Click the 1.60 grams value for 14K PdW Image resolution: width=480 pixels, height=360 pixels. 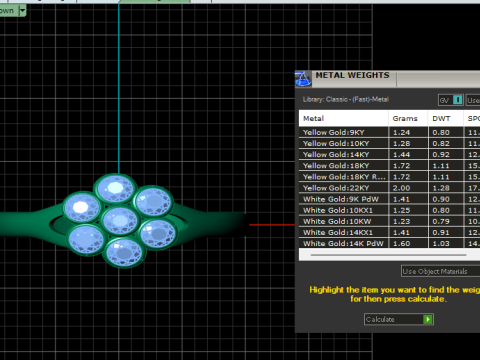point(401,244)
